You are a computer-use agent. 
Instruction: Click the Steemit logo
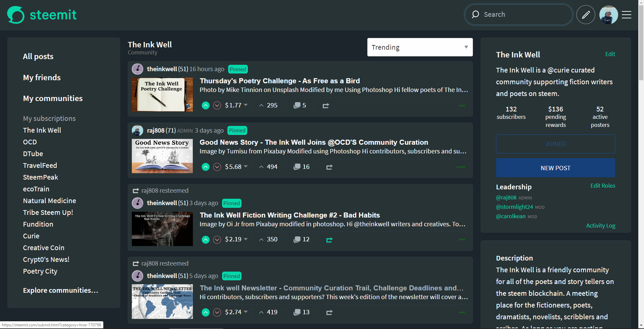click(42, 15)
